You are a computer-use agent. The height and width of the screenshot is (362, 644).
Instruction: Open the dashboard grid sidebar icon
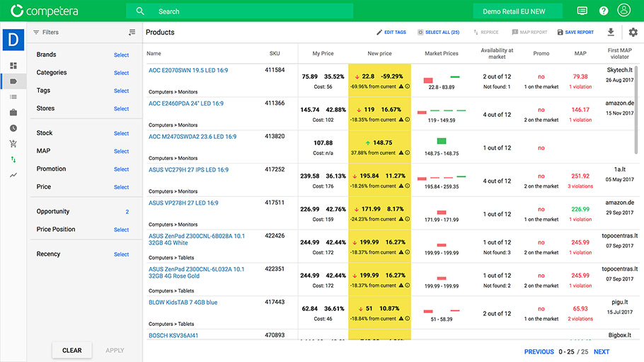[13, 65]
